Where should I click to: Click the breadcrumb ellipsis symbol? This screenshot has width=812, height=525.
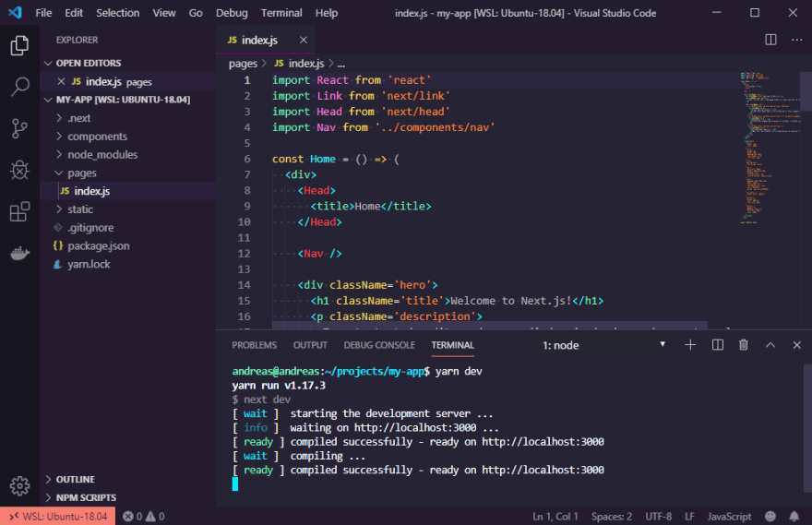(341, 64)
